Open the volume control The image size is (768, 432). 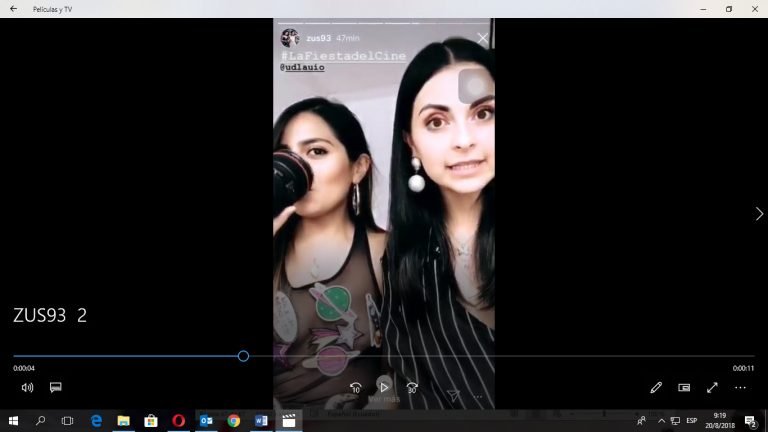(27, 387)
